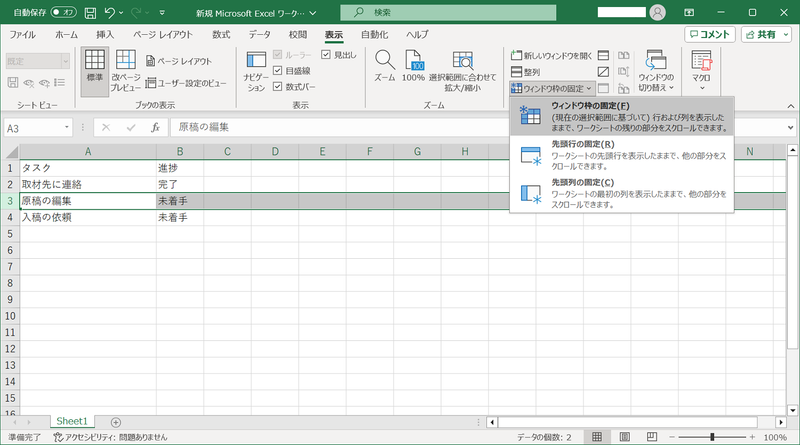This screenshot has height=445, width=800.
Task: Click 選択範囲に合わせて拡大/縮小
Action: click(462, 71)
